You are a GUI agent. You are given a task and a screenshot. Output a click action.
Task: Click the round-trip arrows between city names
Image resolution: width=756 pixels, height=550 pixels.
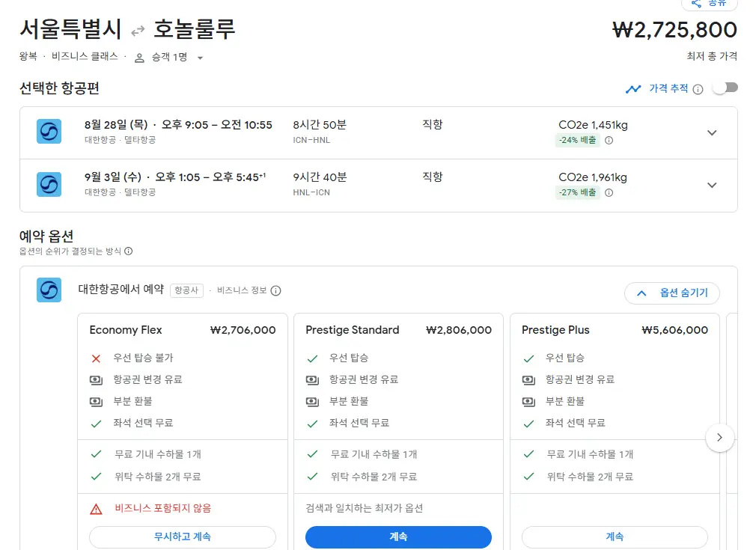138,31
